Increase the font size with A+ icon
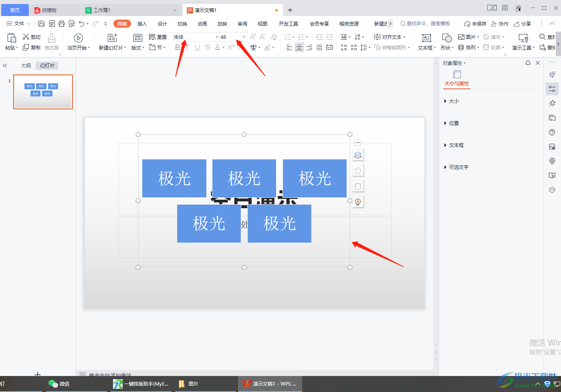Viewport: 561px width, 392px height. (x=253, y=37)
